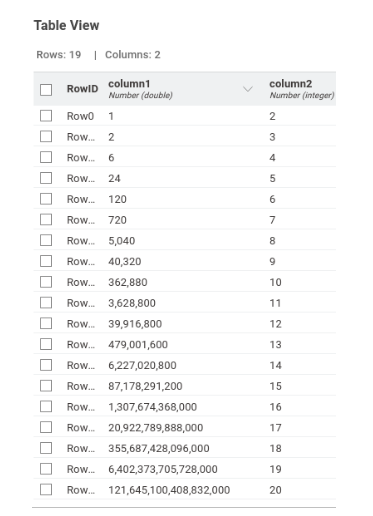373x516 pixels.
Task: Click the column2 header label
Action: (290, 84)
